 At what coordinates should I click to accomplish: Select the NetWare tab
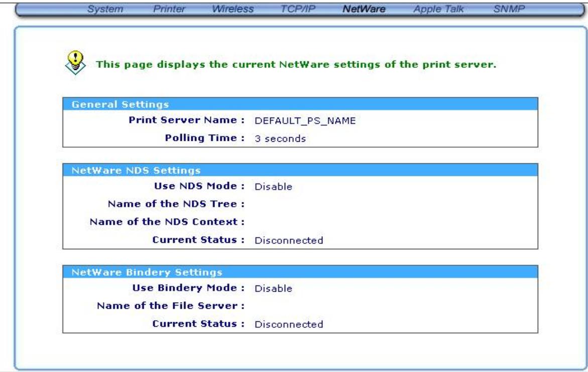click(x=364, y=9)
